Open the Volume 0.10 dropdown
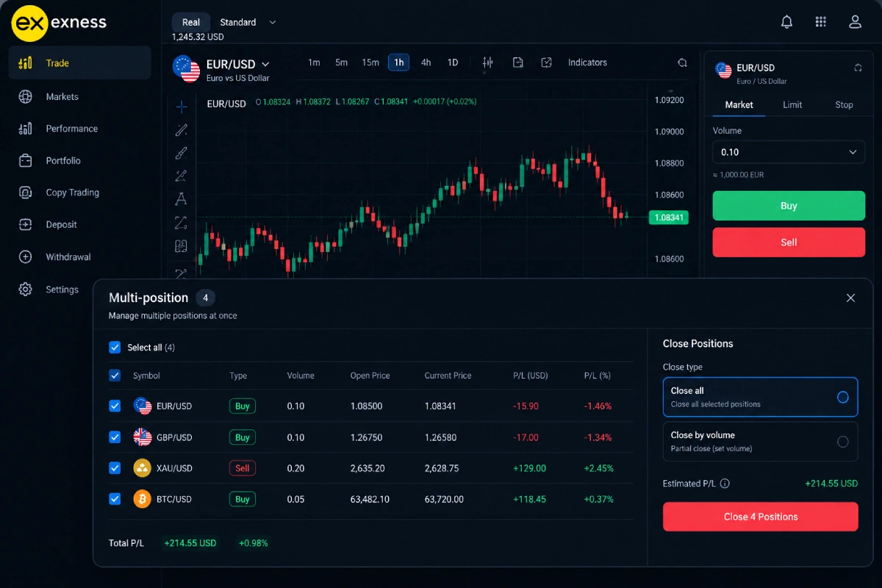The width and height of the screenshot is (882, 588). pos(789,152)
